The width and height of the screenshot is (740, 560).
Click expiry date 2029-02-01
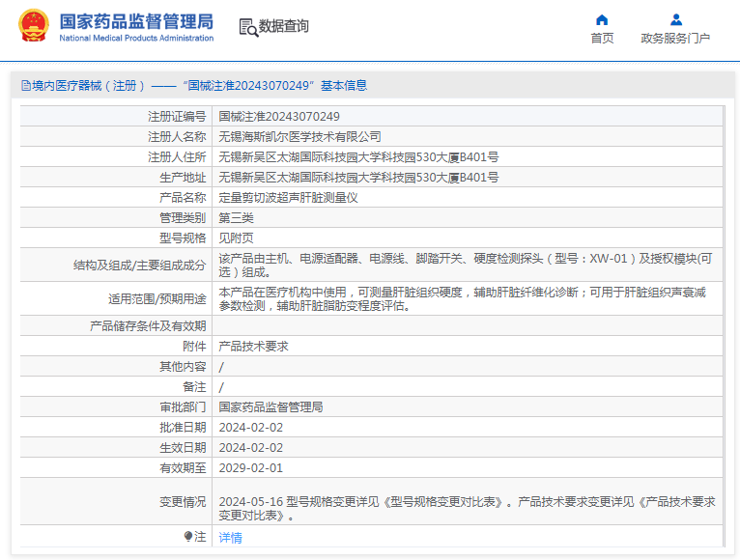(x=251, y=468)
